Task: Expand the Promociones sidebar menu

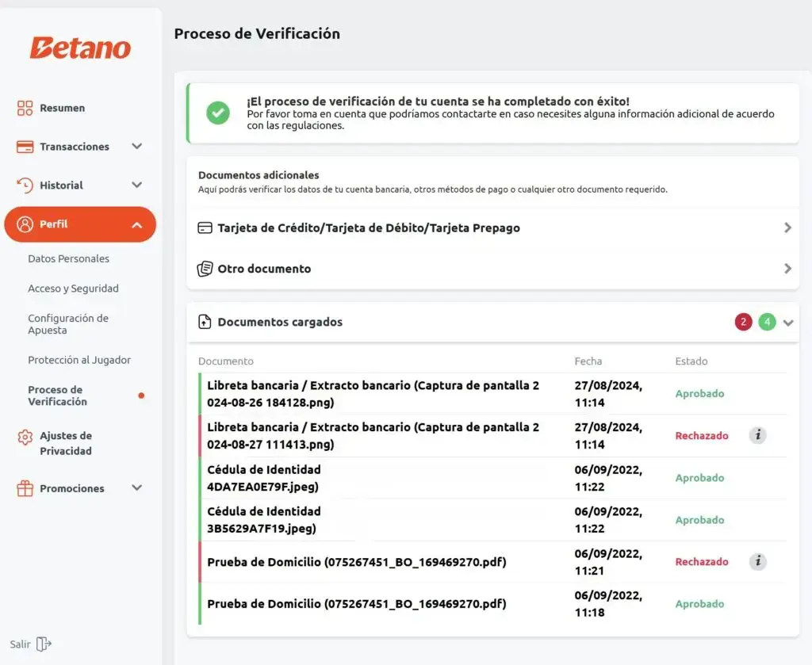Action: pos(136,488)
